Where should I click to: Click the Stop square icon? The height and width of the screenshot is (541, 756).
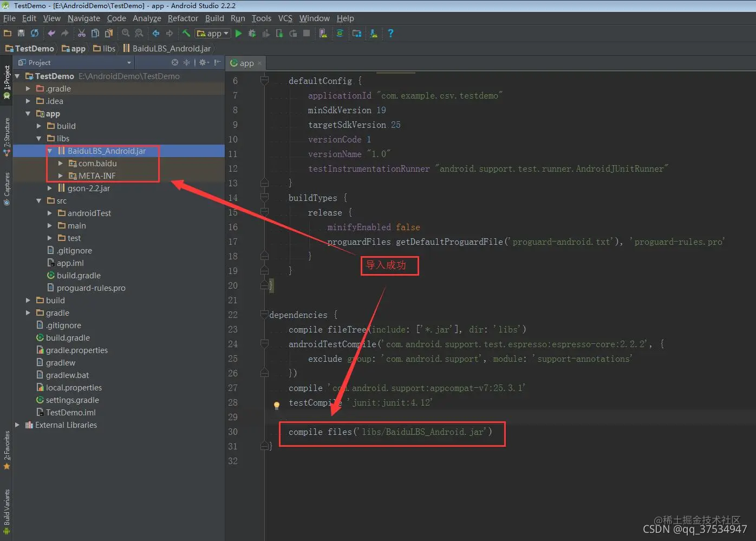point(307,33)
